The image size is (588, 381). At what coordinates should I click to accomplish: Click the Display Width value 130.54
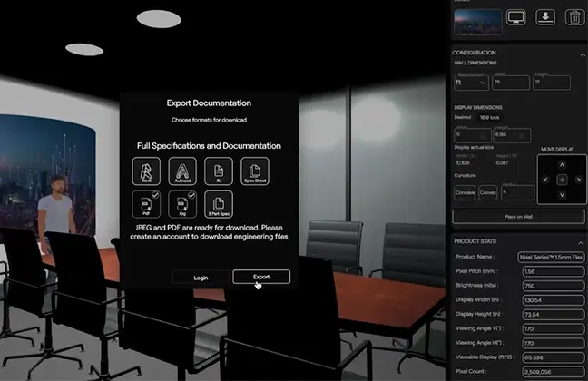554,300
